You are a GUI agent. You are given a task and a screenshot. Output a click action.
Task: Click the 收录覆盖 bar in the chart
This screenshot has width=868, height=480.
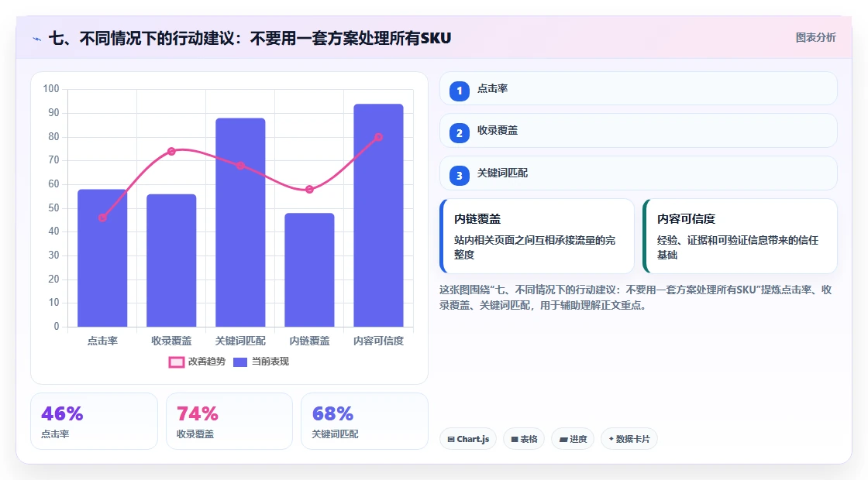[171, 260]
